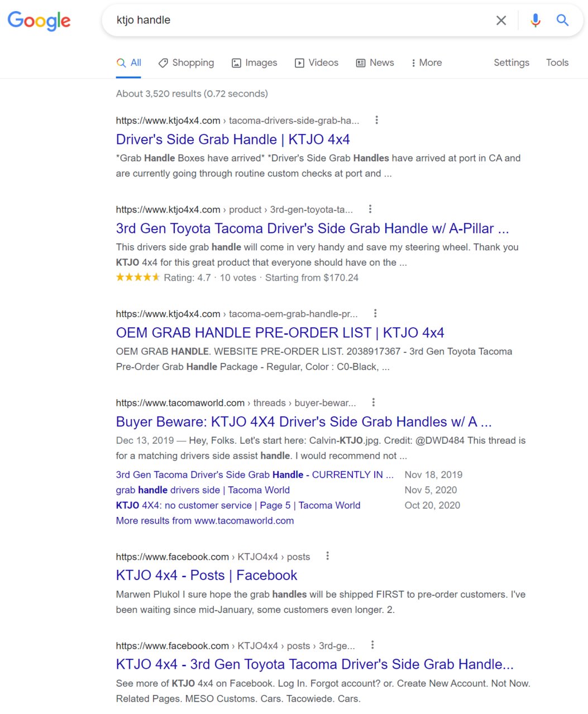Click the Google logo

point(39,21)
